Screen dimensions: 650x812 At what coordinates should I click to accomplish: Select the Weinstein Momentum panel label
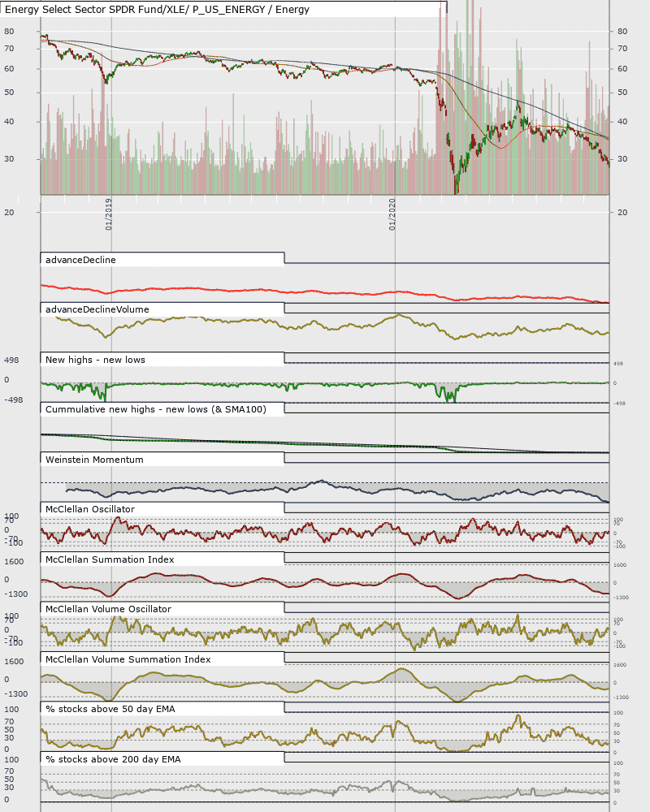[94, 460]
